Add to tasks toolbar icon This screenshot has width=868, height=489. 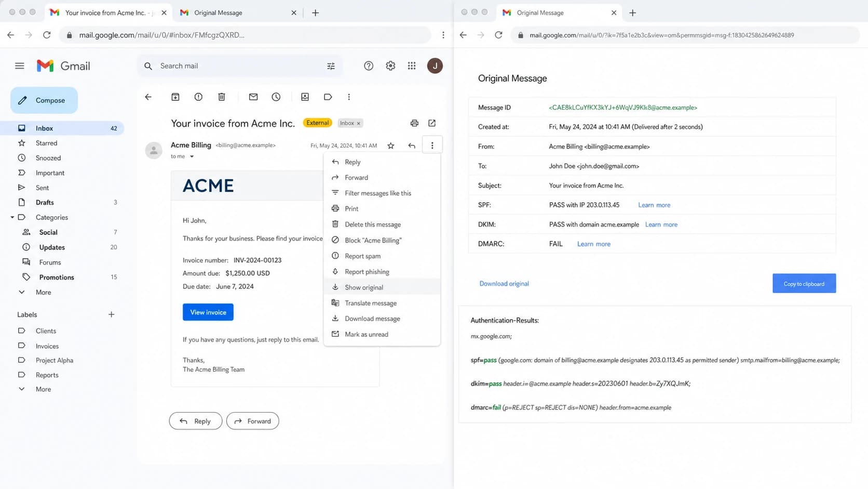305,97
